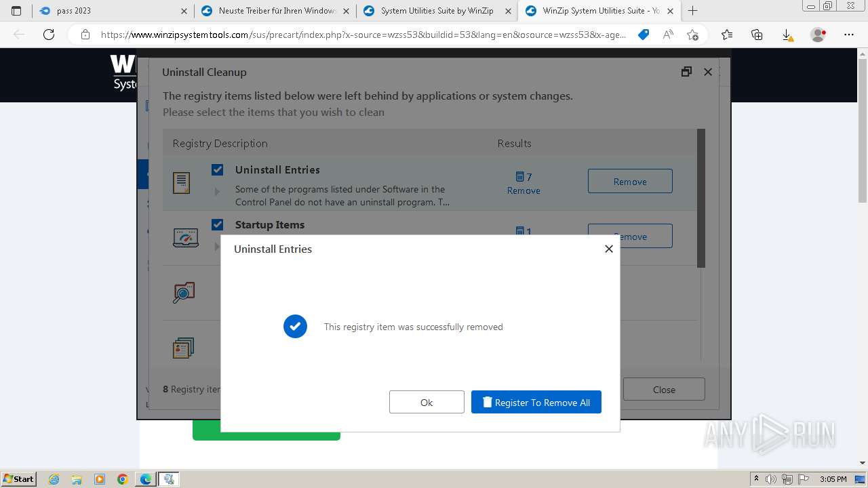Click Remove button for Uninstall Entries row
Image resolution: width=868 pixels, height=488 pixels.
(630, 181)
